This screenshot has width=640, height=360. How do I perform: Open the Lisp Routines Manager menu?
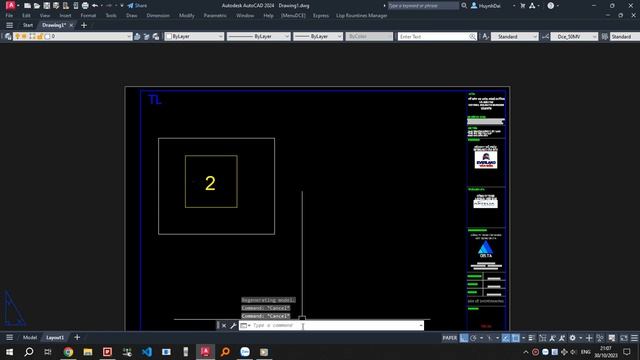click(362, 16)
